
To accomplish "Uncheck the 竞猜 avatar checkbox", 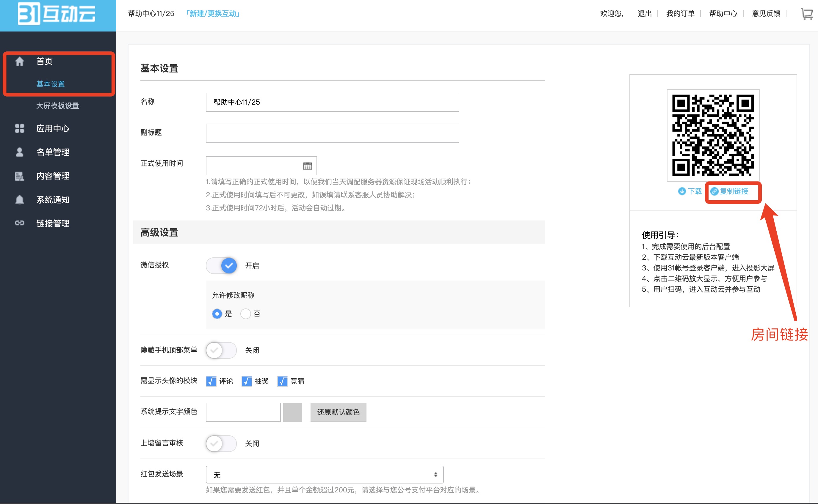I will click(283, 381).
